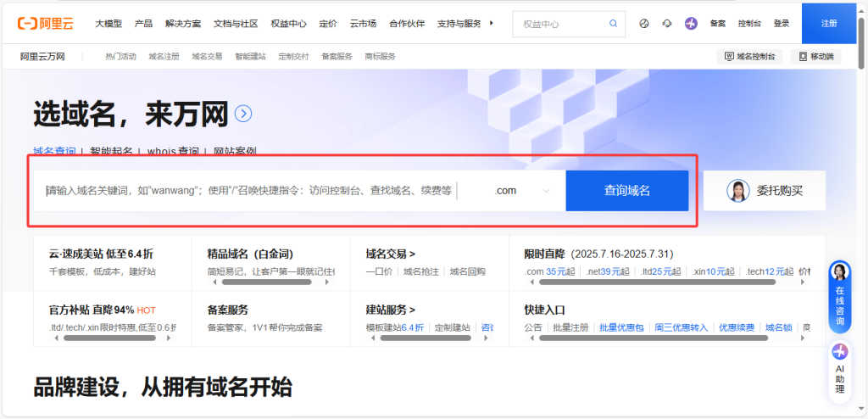Click the 在线咨询 avatar on the floating sidebar
This screenshot has width=868, height=419.
840,271
